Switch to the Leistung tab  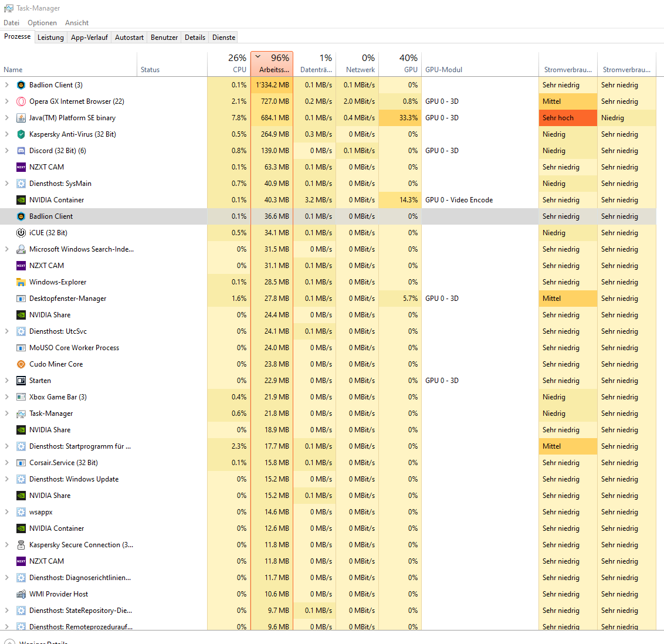point(50,38)
